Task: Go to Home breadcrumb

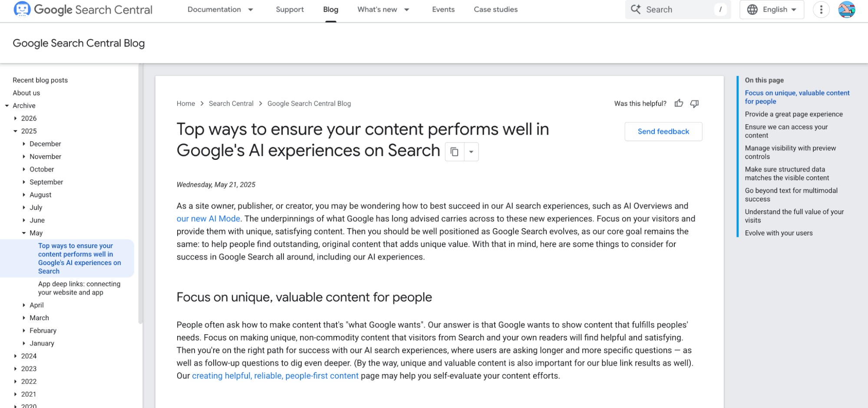Action: (x=186, y=103)
